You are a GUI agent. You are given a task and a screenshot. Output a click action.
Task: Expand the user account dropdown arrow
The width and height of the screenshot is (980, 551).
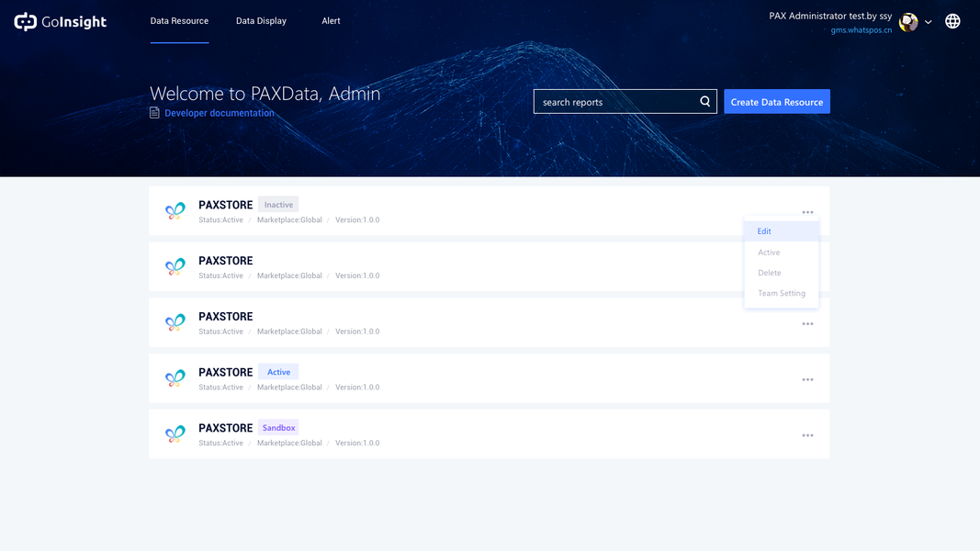[929, 22]
